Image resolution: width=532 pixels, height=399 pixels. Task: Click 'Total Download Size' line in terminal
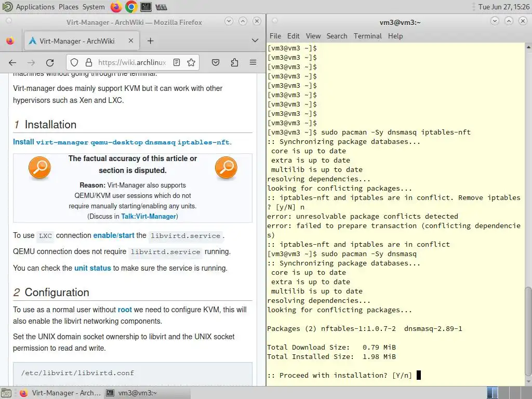pos(331,347)
